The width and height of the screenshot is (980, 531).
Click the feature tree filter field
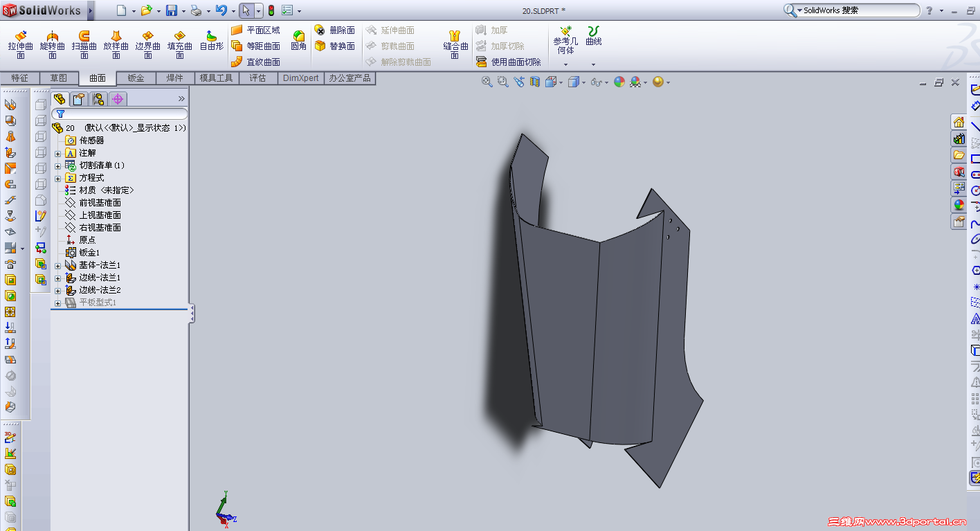120,114
